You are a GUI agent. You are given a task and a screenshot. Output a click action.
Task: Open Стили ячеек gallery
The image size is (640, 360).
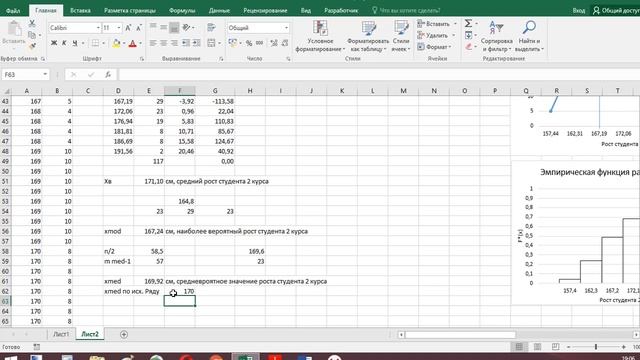point(401,36)
